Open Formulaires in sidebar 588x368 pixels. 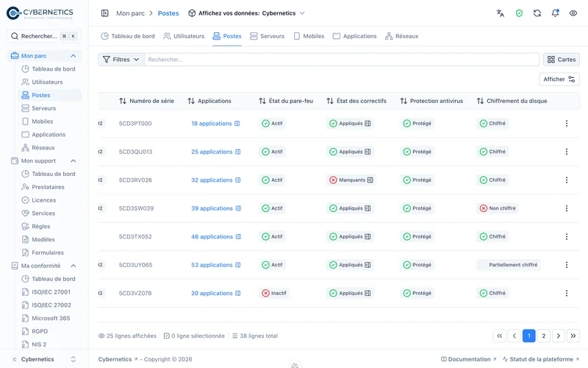(48, 252)
